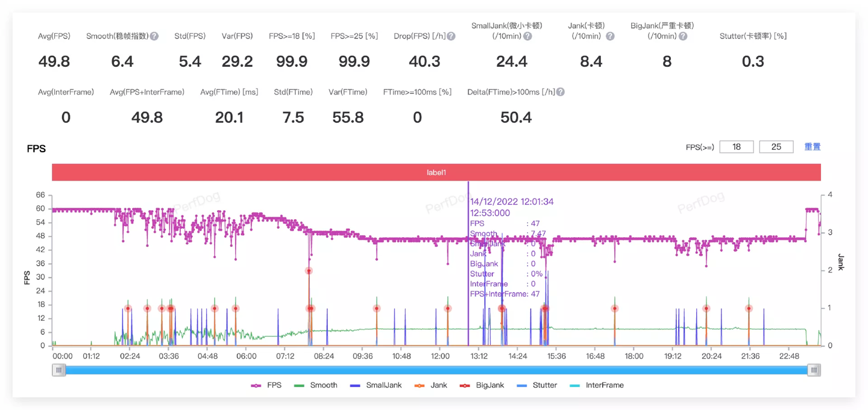Select the red label1 bar
This screenshot has width=868, height=410.
coord(436,172)
